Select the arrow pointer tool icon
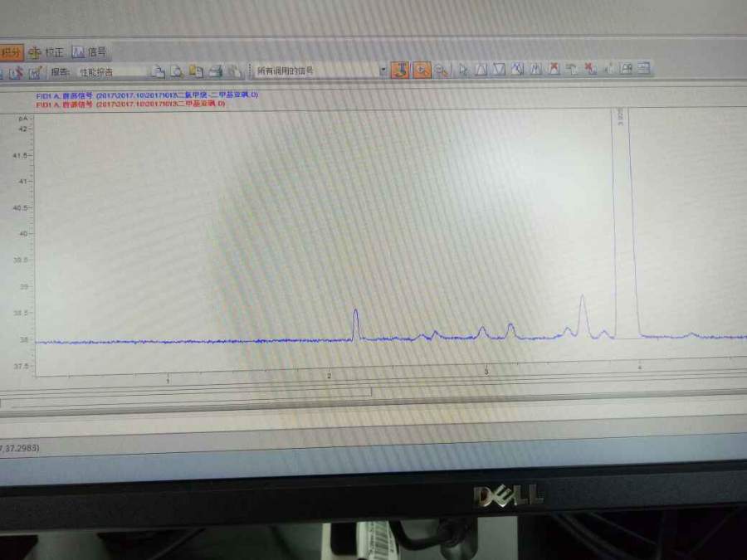The width and height of the screenshot is (747, 560). pyautogui.click(x=462, y=70)
